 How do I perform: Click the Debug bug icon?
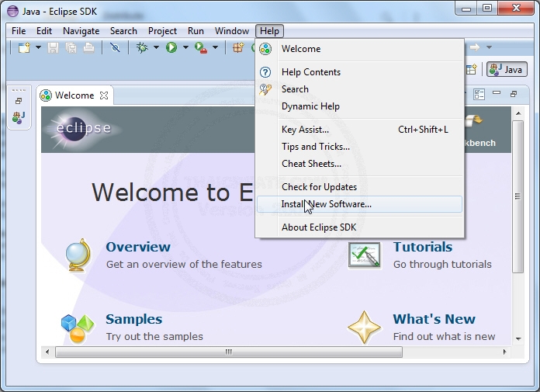(x=142, y=47)
